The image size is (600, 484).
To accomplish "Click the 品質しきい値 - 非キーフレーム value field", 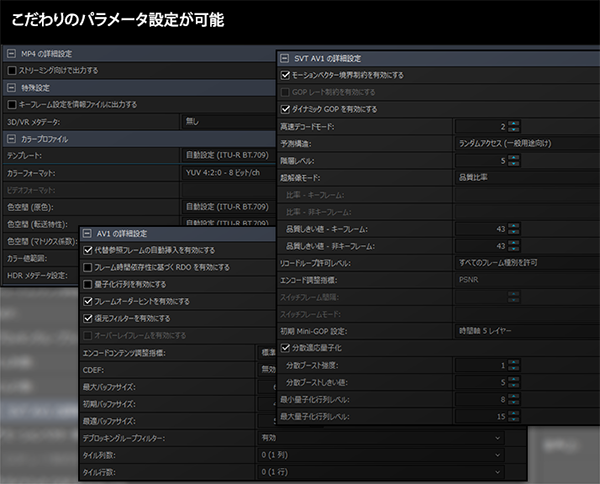I will pyautogui.click(x=481, y=246).
